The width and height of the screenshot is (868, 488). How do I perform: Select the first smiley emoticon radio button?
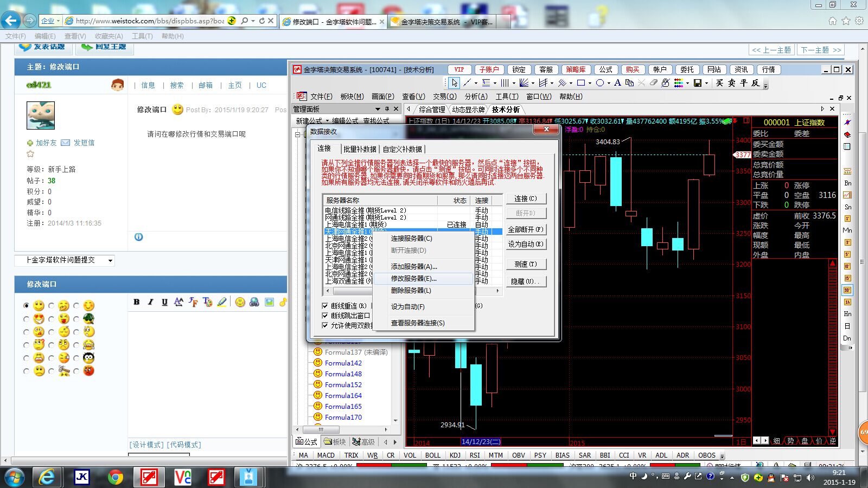tap(26, 306)
